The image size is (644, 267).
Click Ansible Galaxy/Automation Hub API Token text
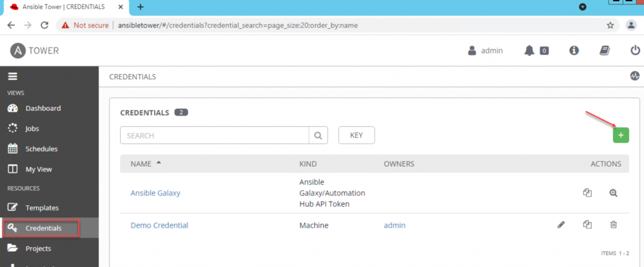click(x=332, y=193)
